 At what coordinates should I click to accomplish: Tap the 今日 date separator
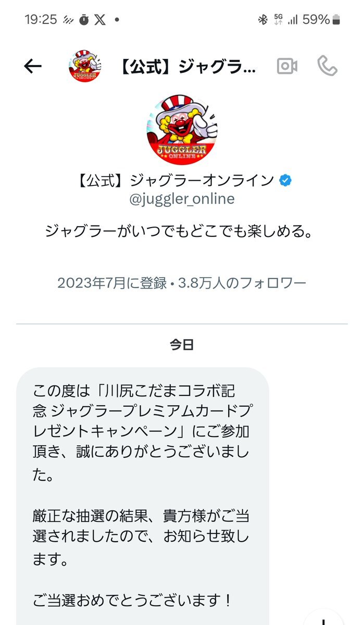[182, 345]
